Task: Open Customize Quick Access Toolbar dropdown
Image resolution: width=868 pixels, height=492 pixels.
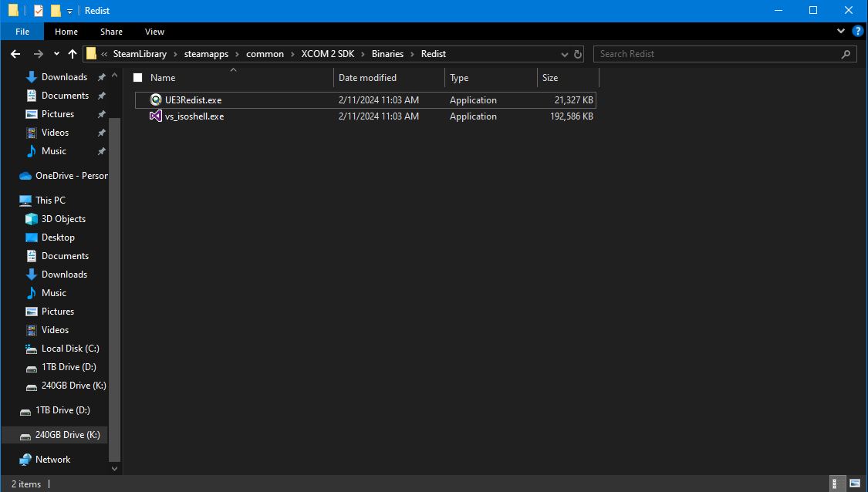Action: [x=69, y=11]
